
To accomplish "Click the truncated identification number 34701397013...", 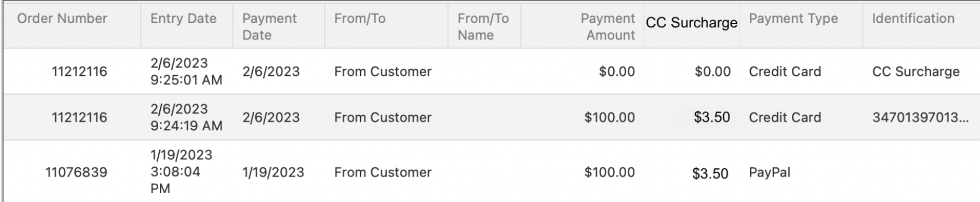I will (920, 117).
